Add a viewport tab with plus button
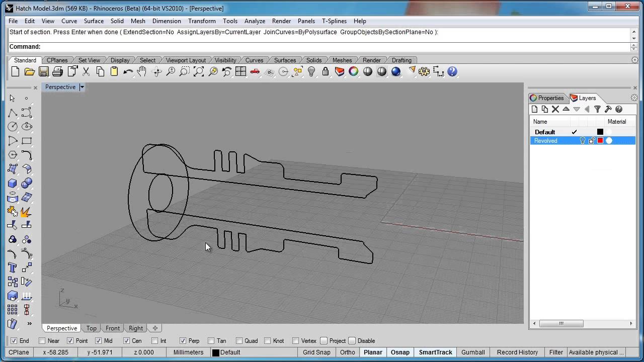 coord(155,328)
